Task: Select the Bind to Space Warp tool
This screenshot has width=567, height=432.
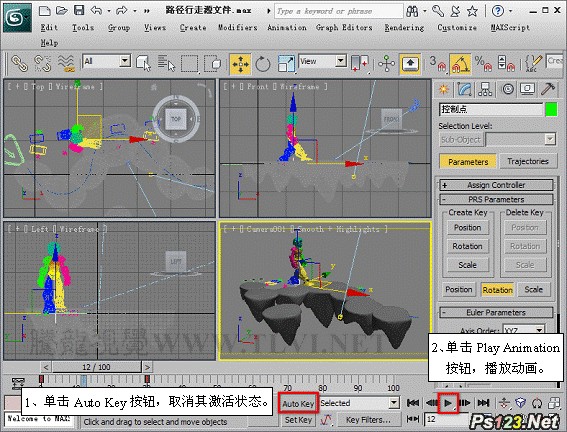Action: (66, 63)
